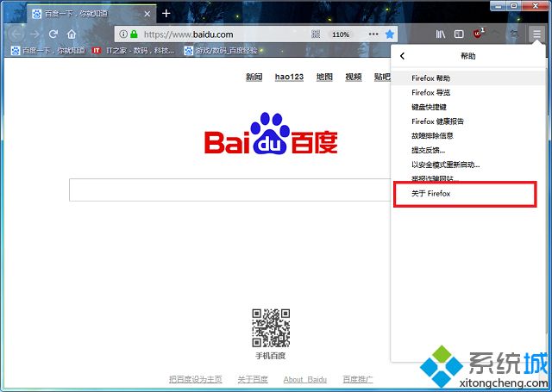The height and width of the screenshot is (392, 552).
Task: Toggle the hamburger application menu
Action: (536, 34)
